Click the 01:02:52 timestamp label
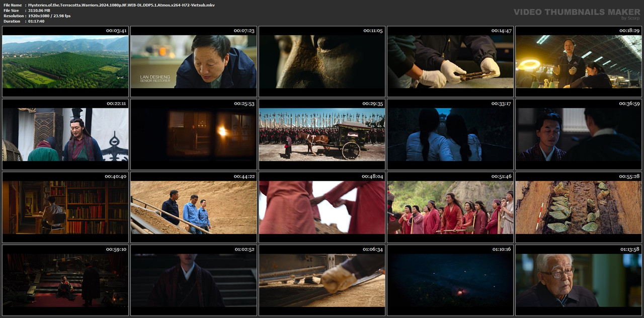 point(245,250)
